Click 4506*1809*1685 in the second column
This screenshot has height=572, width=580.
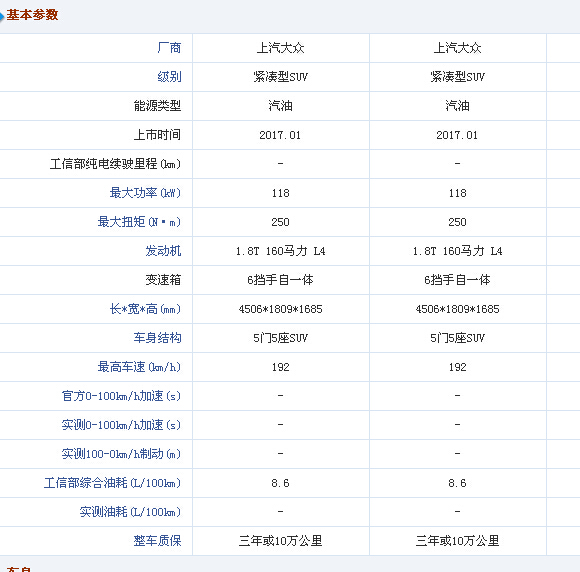457,309
